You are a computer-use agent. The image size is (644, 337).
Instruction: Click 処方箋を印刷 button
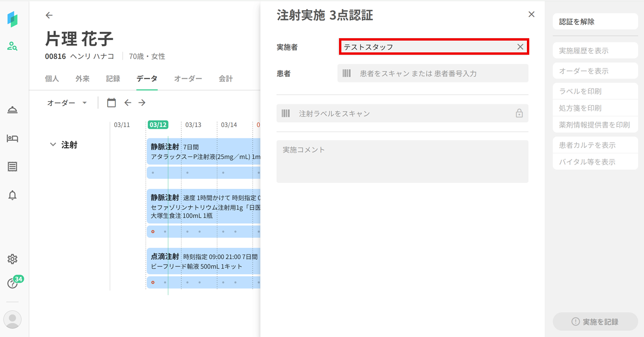click(x=595, y=108)
